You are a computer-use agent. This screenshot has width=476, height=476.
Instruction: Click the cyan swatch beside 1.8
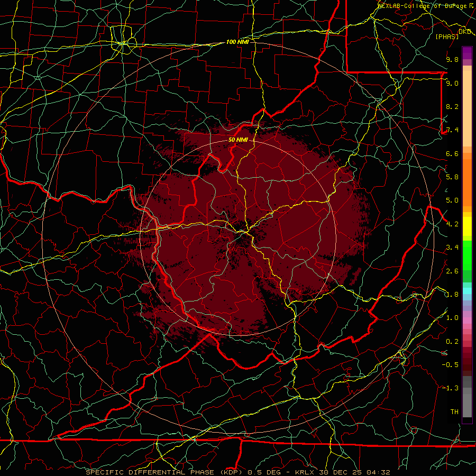[x=467, y=291]
